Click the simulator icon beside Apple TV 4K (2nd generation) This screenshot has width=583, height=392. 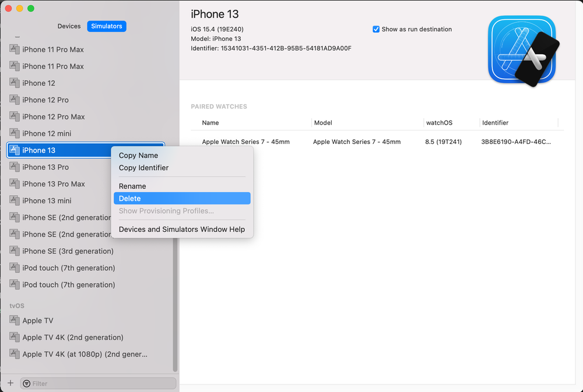[15, 337]
